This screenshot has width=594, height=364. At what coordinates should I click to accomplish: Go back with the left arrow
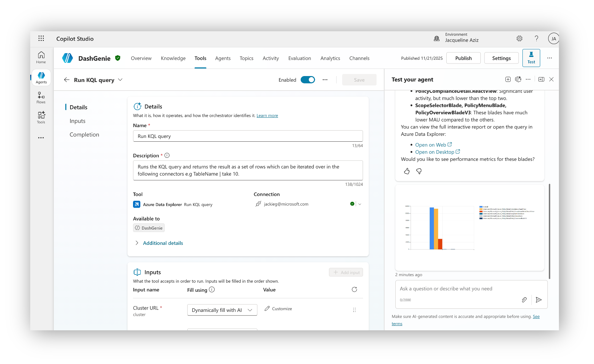point(67,80)
